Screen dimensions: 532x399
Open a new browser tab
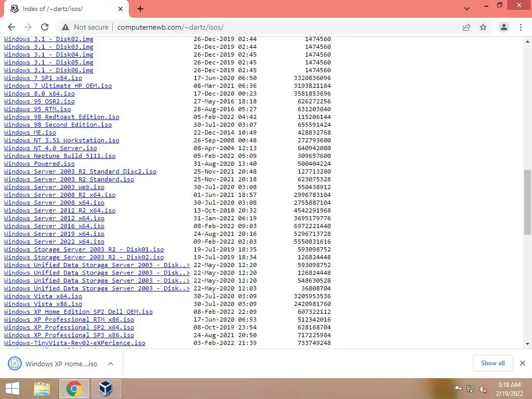(x=140, y=9)
